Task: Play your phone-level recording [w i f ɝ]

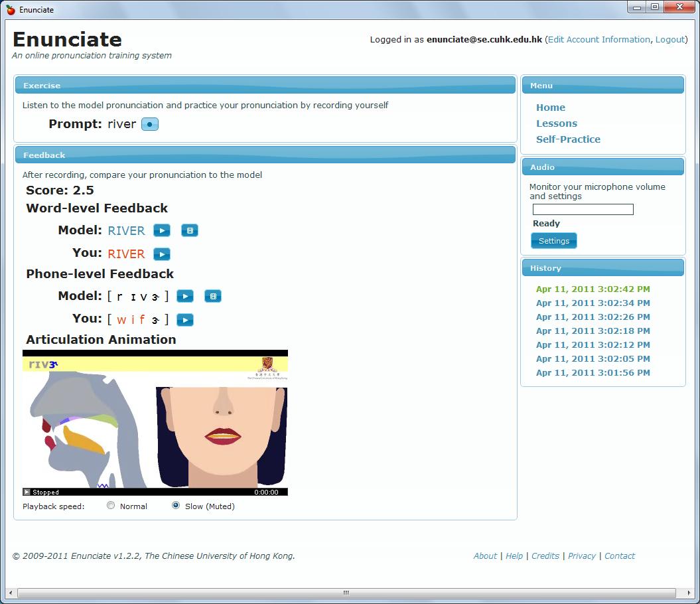Action: point(185,320)
